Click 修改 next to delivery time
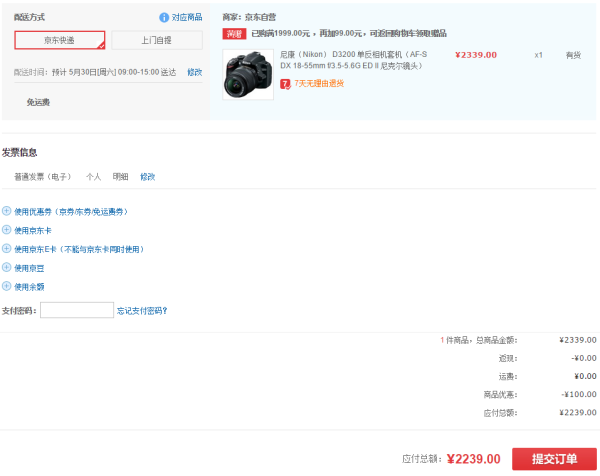This screenshot has width=600, height=476. (x=194, y=72)
